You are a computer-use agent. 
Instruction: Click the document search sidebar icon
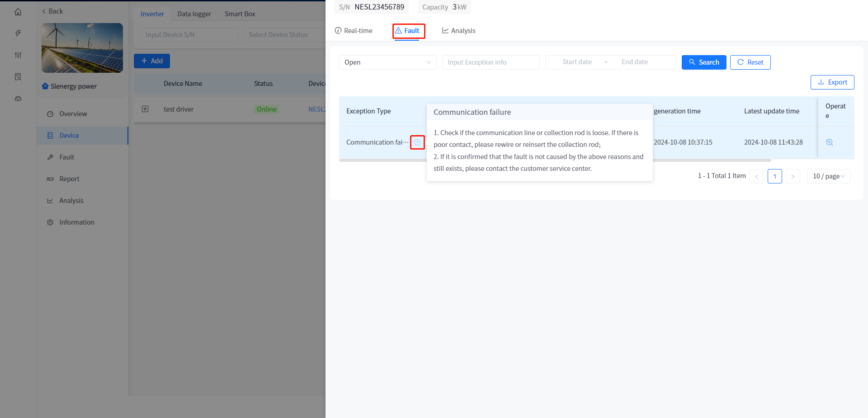click(18, 77)
